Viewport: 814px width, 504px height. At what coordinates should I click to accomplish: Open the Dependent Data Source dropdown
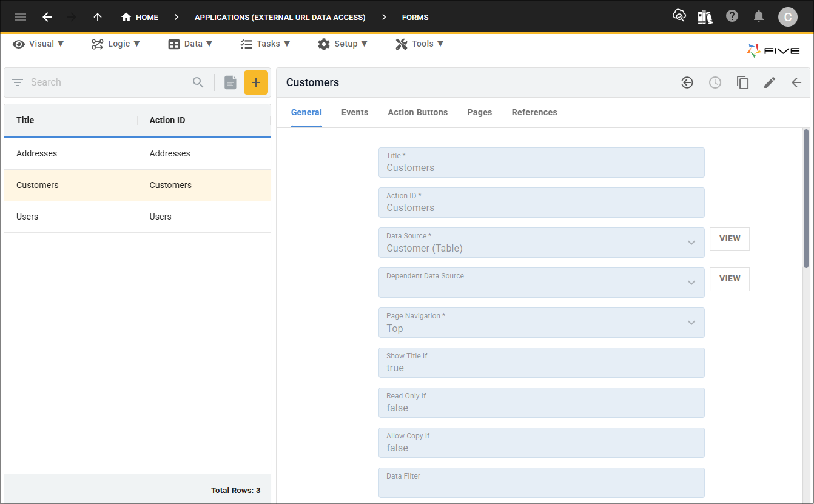(x=691, y=283)
